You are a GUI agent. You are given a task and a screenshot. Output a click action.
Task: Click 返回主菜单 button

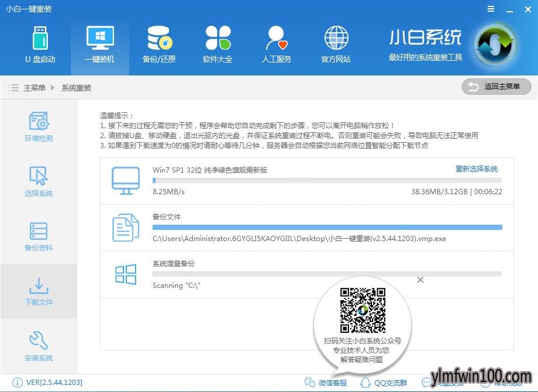tap(496, 87)
